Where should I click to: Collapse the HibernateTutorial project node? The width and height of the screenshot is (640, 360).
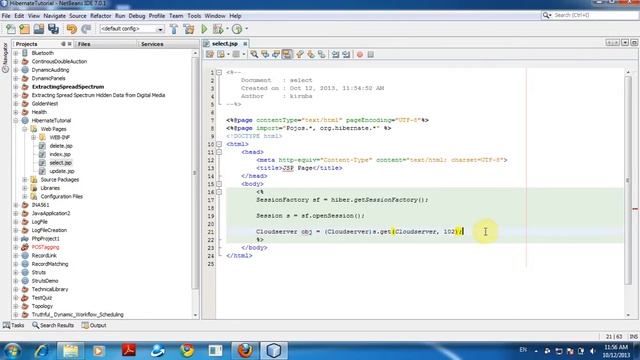[x=16, y=120]
